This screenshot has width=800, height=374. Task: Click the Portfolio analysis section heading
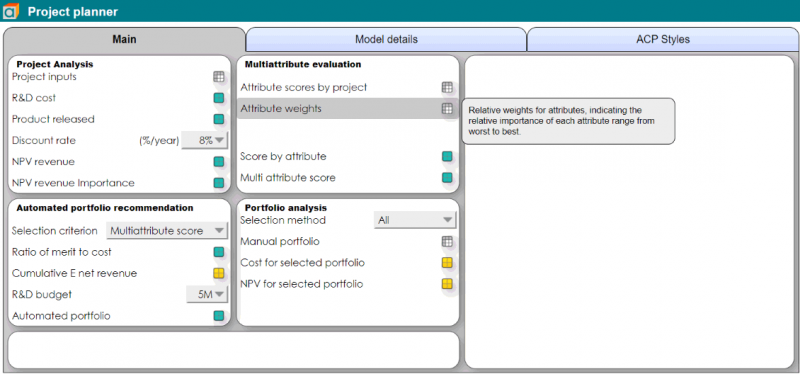(x=286, y=208)
